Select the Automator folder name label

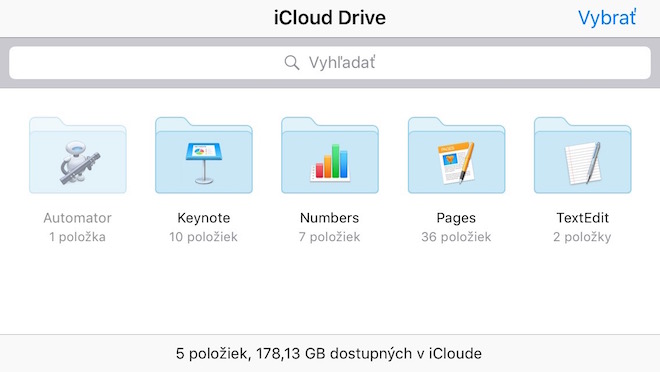click(77, 218)
